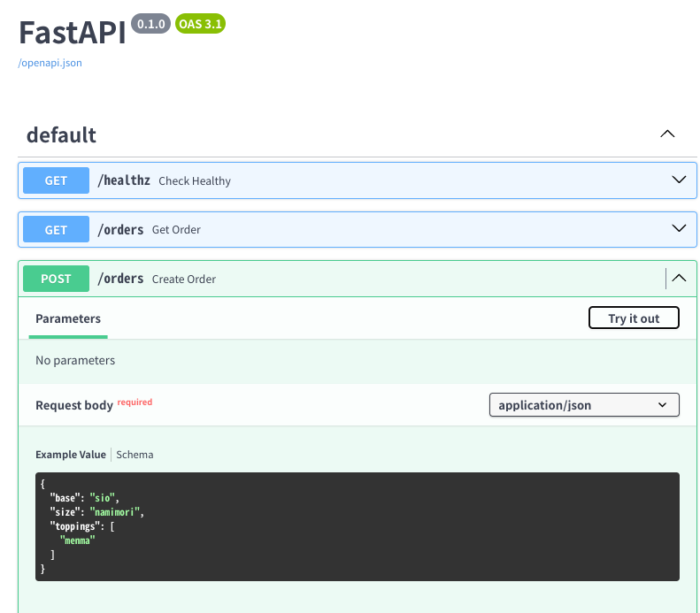
Task: Click the GET badge for /healthz
Action: (56, 180)
